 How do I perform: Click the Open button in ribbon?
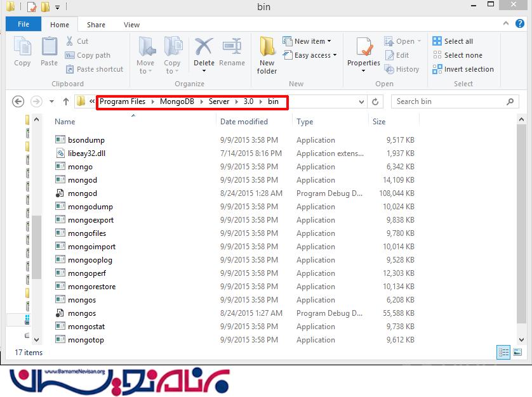coord(402,41)
